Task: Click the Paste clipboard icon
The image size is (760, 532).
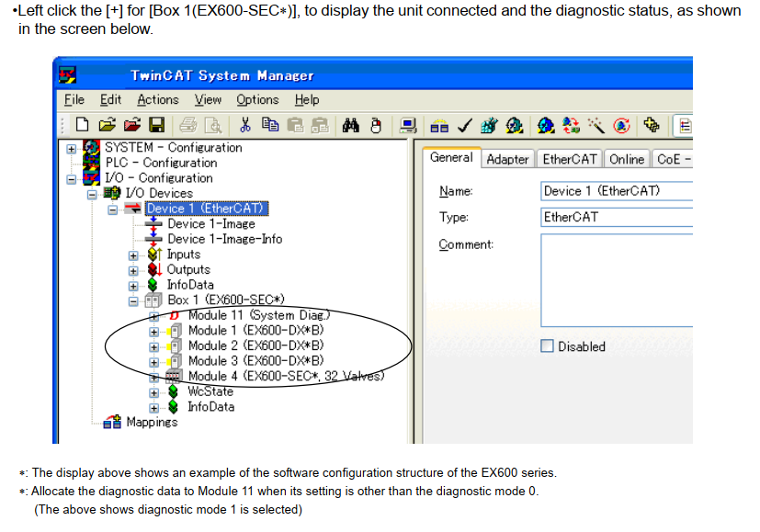Action: pos(295,126)
